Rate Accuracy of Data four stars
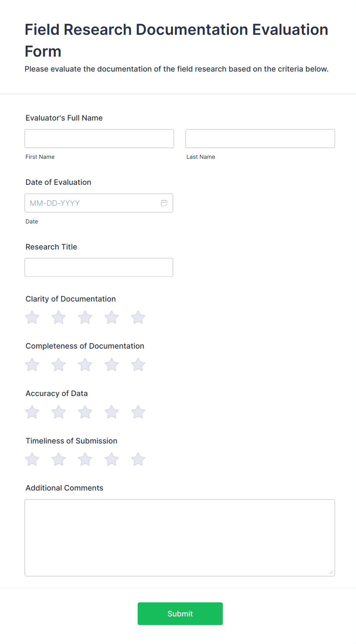 (111, 412)
